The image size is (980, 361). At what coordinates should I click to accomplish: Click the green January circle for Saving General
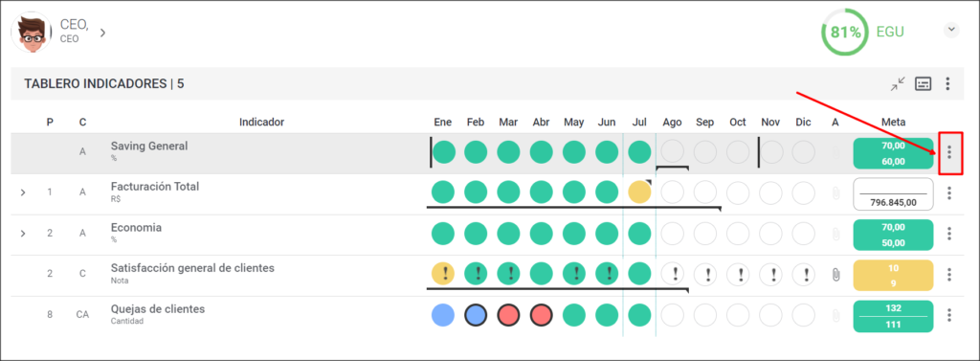(x=444, y=152)
